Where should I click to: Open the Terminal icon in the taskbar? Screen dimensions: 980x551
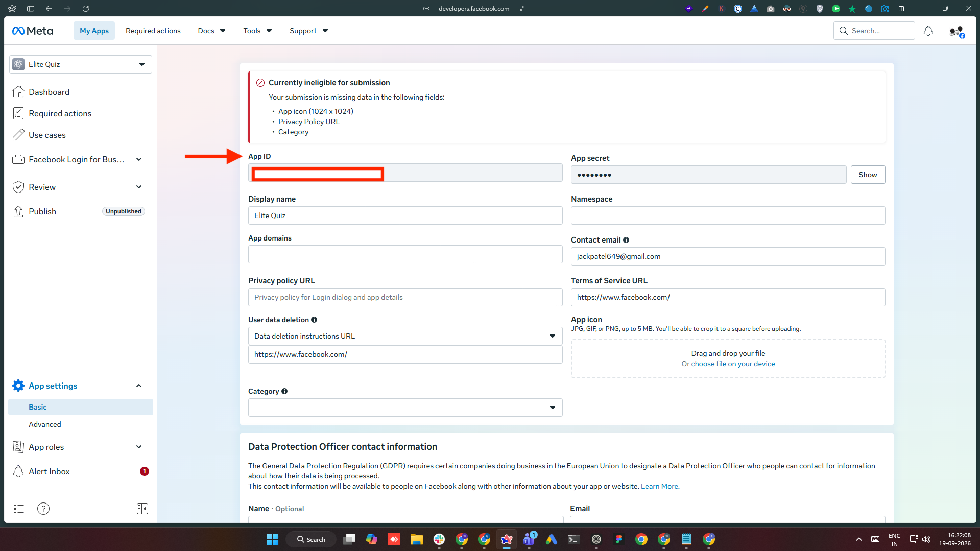[x=574, y=539]
